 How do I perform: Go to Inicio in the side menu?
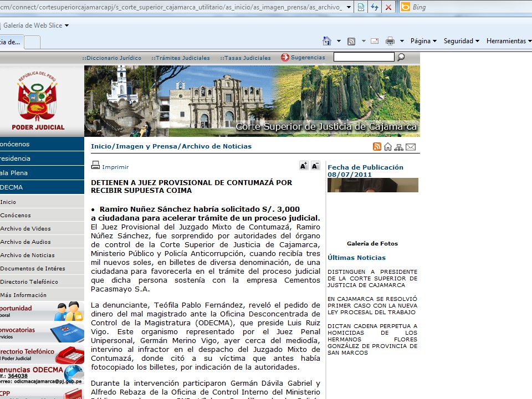(42, 202)
